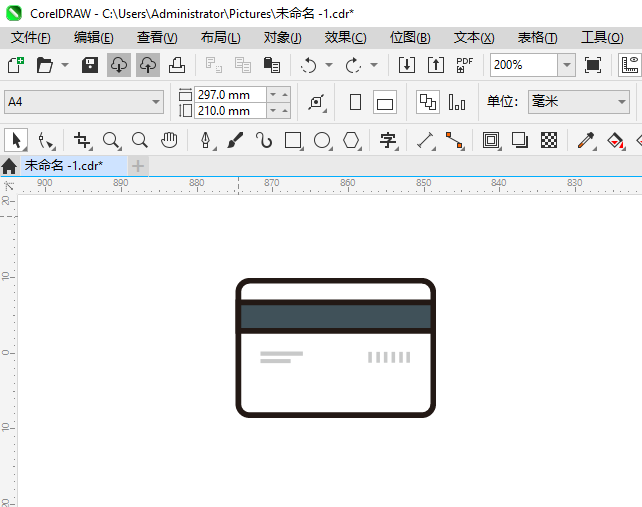Open the 效果(C) menu
The width and height of the screenshot is (642, 507).
[346, 38]
